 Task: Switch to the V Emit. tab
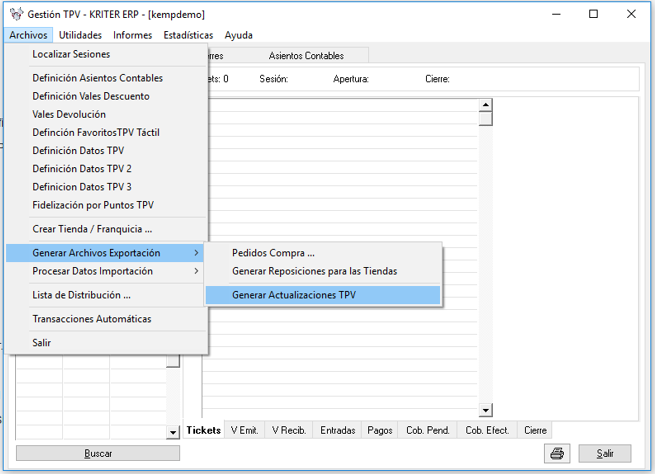(x=244, y=430)
